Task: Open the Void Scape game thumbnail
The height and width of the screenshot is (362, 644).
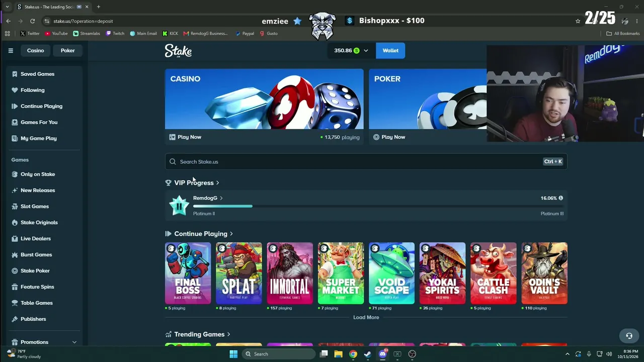Action: [x=391, y=273]
